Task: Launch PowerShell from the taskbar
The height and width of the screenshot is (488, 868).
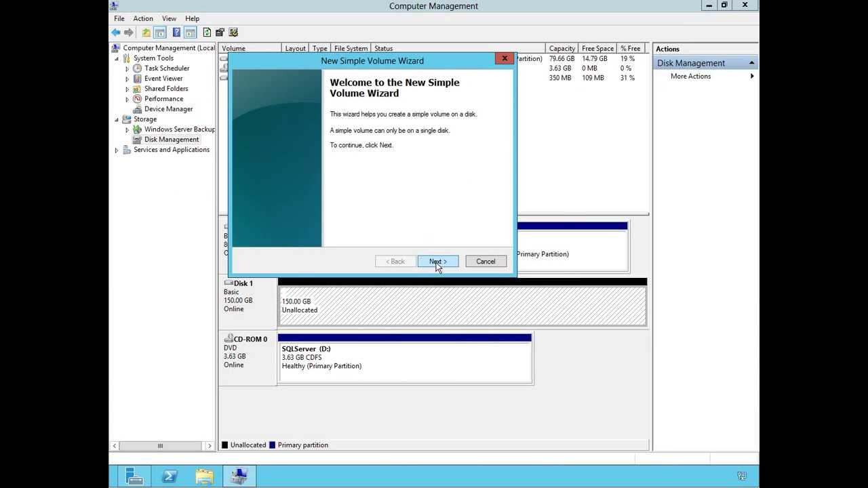Action: 170,476
